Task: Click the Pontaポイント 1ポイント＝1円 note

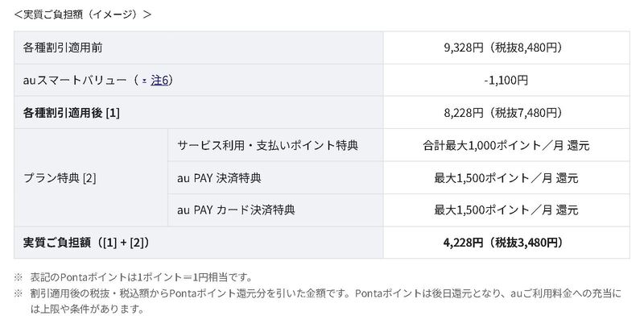Action: 142,277
